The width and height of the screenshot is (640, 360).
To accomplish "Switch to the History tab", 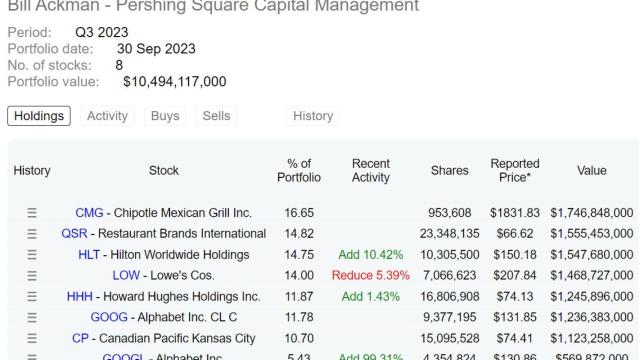I will pyautogui.click(x=313, y=116).
